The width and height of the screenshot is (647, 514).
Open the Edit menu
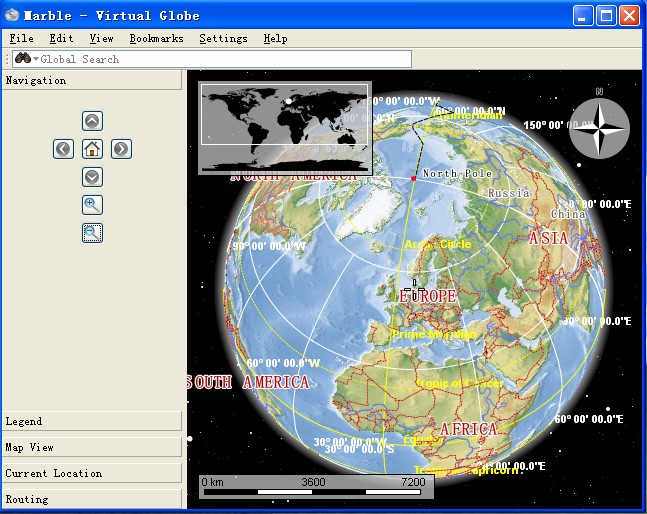coord(61,38)
